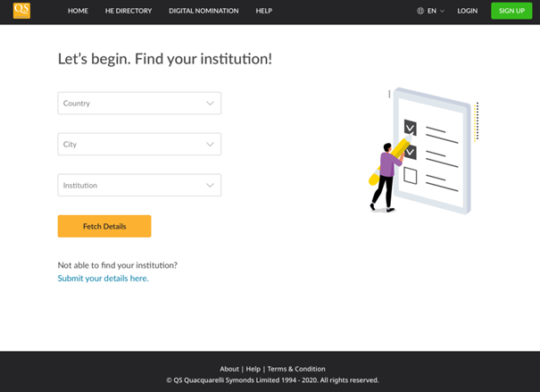Viewport: 540px width, 392px height.
Task: Click the footer Help link
Action: point(253,369)
